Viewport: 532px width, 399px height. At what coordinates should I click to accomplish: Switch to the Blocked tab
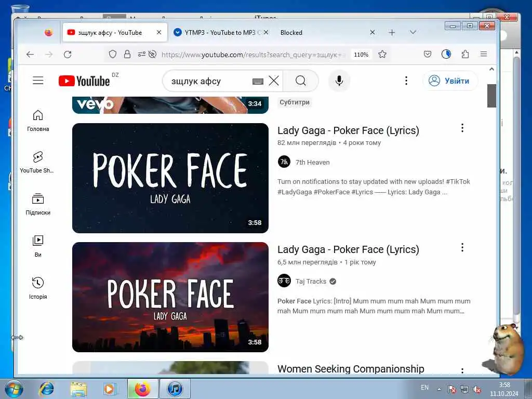(291, 33)
